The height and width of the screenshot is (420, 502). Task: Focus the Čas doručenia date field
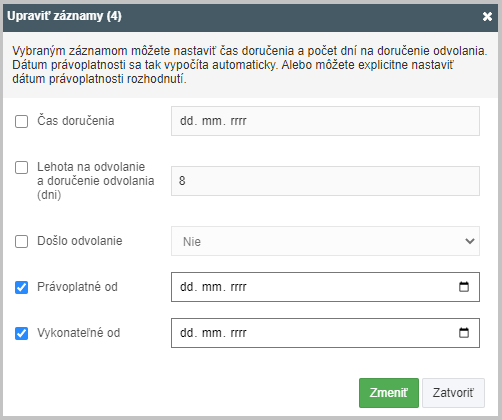pos(325,121)
